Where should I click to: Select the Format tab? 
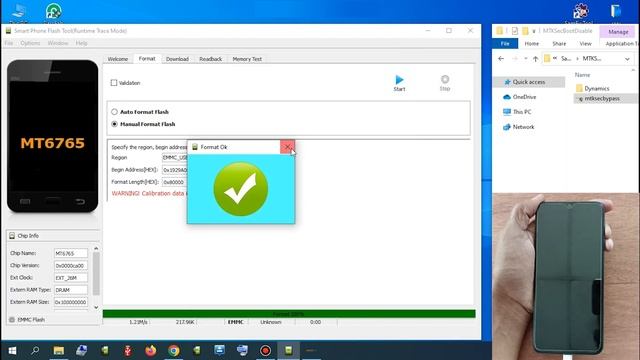pyautogui.click(x=147, y=58)
